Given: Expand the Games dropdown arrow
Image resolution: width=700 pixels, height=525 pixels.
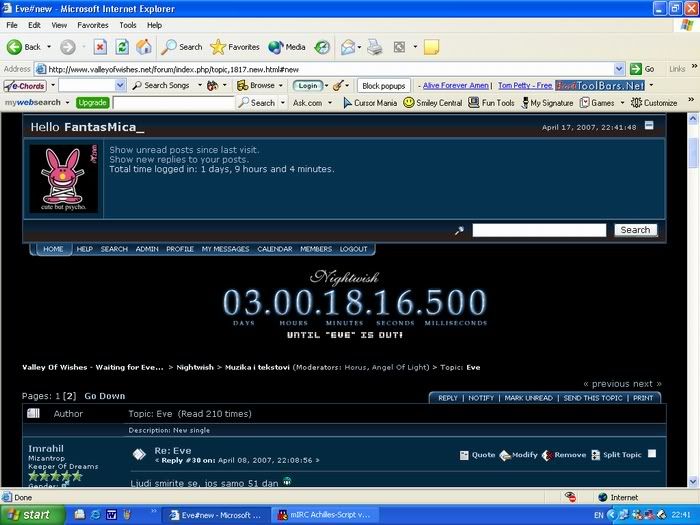Looking at the screenshot, I should [622, 103].
